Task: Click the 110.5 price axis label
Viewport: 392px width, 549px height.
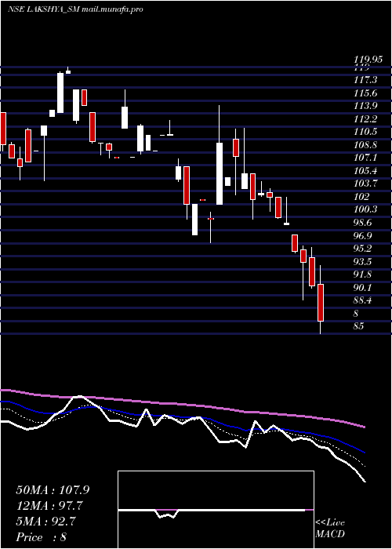Action: point(365,132)
